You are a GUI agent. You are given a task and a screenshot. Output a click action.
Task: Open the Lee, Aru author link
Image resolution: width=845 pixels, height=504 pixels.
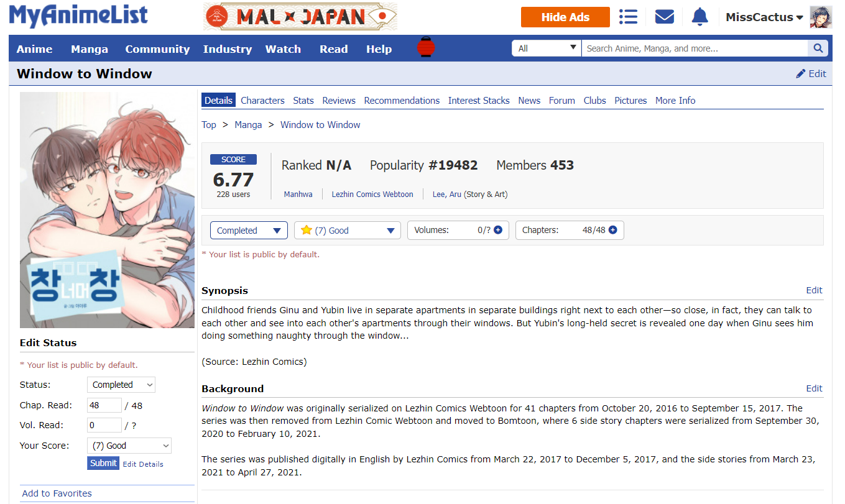(x=447, y=195)
